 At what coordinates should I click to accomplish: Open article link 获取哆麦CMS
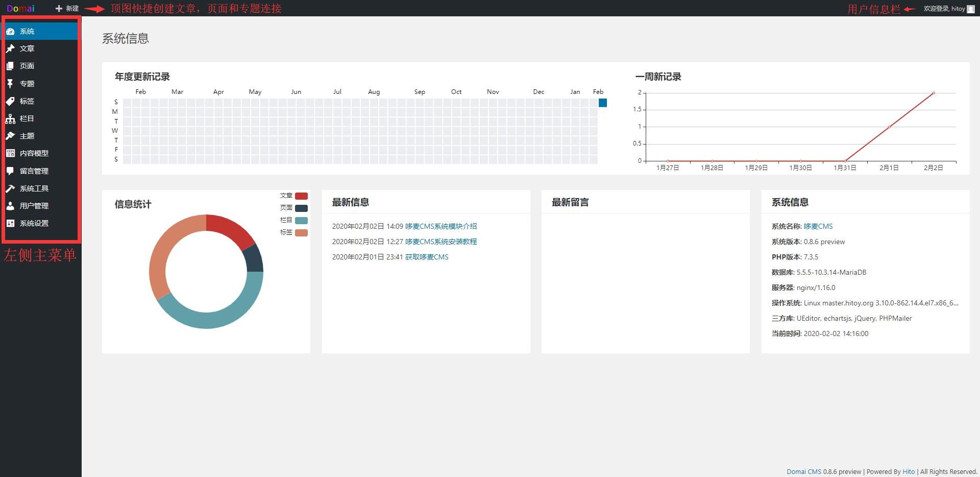point(427,257)
